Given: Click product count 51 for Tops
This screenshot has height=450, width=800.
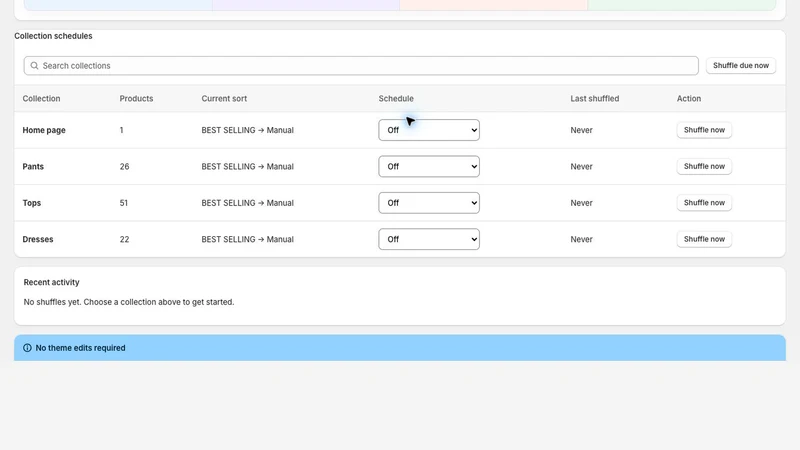Looking at the screenshot, I should 124,203.
